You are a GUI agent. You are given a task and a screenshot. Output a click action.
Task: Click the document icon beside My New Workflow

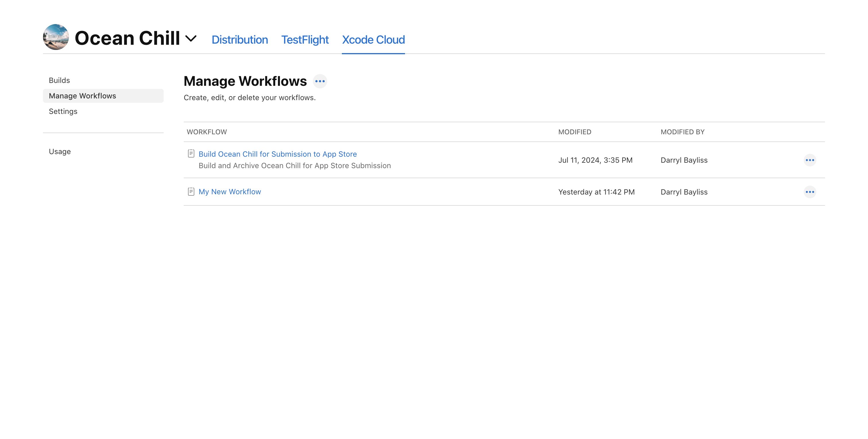191,192
